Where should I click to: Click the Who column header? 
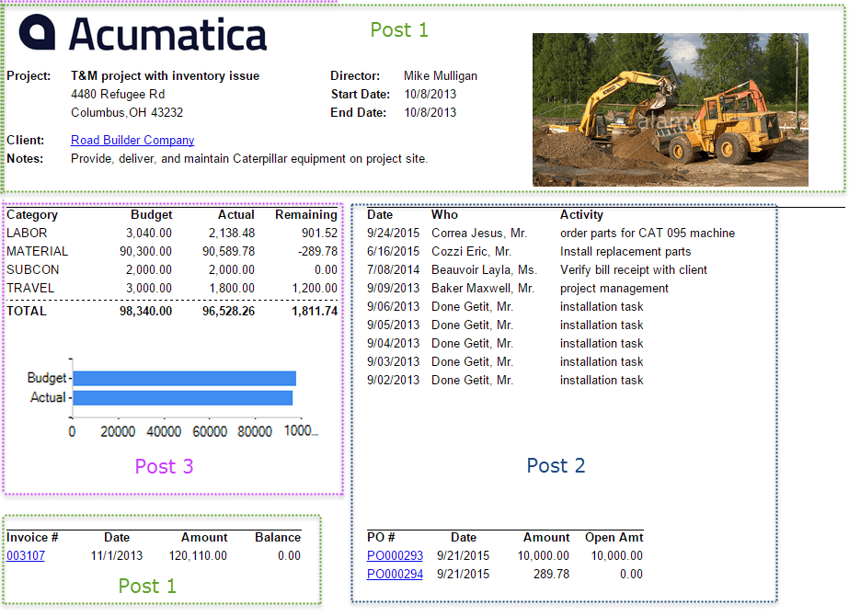point(444,215)
